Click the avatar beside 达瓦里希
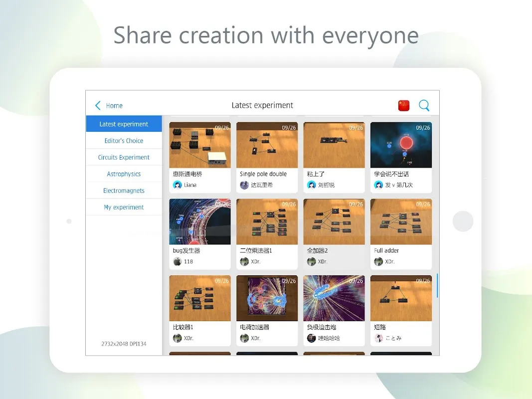The width and height of the screenshot is (532, 399). coord(244,185)
